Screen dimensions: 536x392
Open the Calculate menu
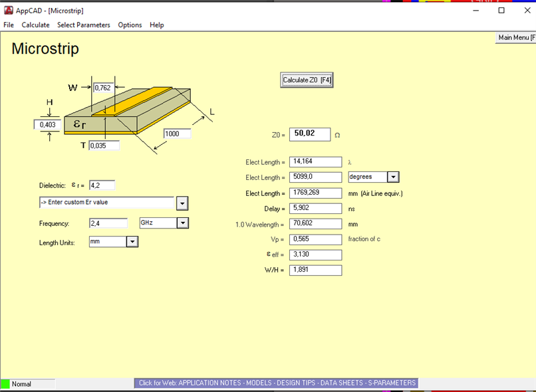35,25
